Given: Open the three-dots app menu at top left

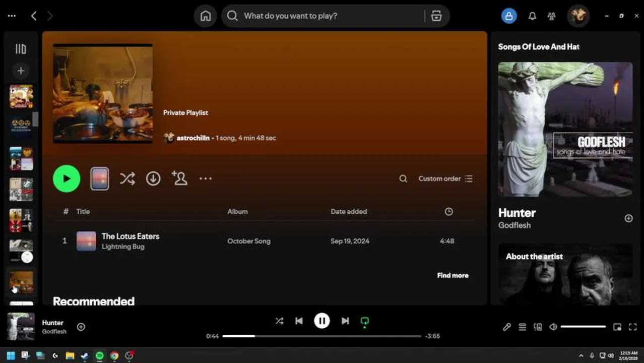Looking at the screenshot, I should 12,16.
